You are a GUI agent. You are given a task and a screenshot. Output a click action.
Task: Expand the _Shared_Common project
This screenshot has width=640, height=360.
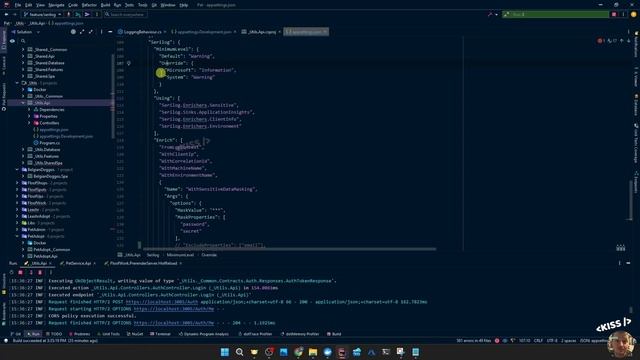coord(23,49)
